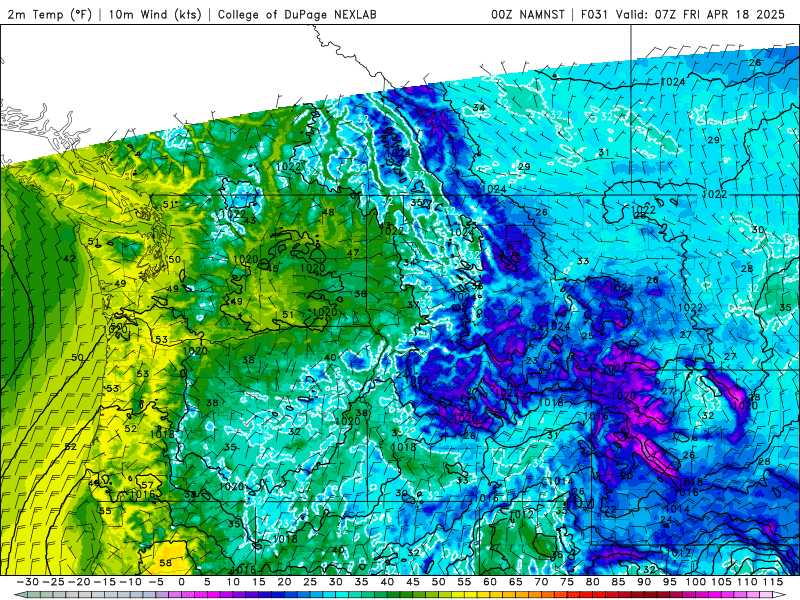Click the 45 temperature value on the map
Screen dimensions: 800x600
point(273,268)
